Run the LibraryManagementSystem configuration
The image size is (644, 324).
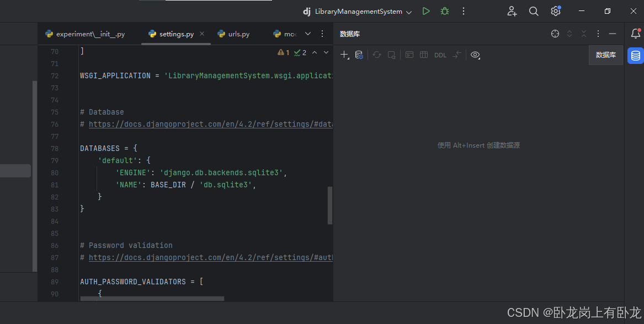425,11
